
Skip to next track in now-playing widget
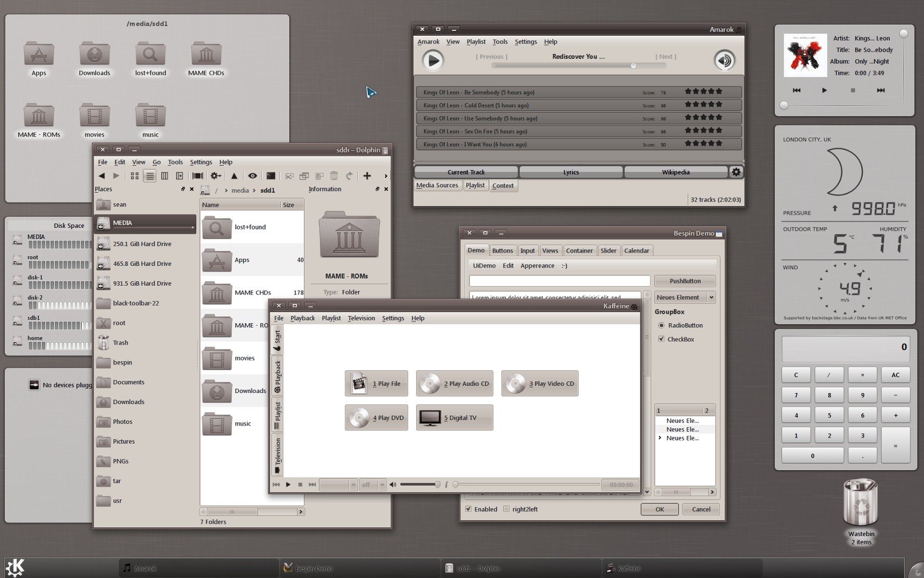[x=881, y=90]
